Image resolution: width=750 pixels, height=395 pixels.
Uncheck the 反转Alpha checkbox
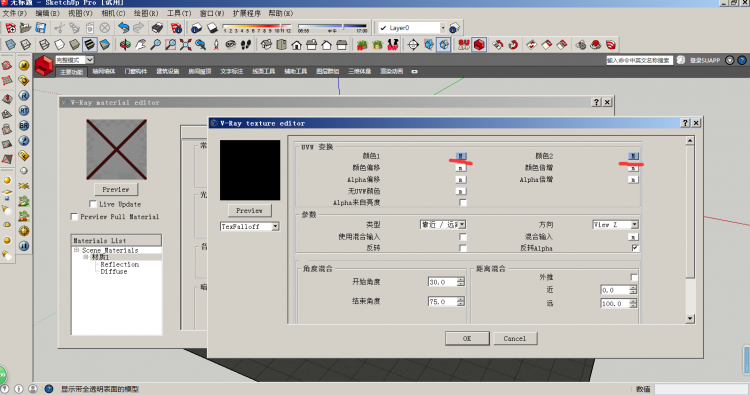coord(635,248)
